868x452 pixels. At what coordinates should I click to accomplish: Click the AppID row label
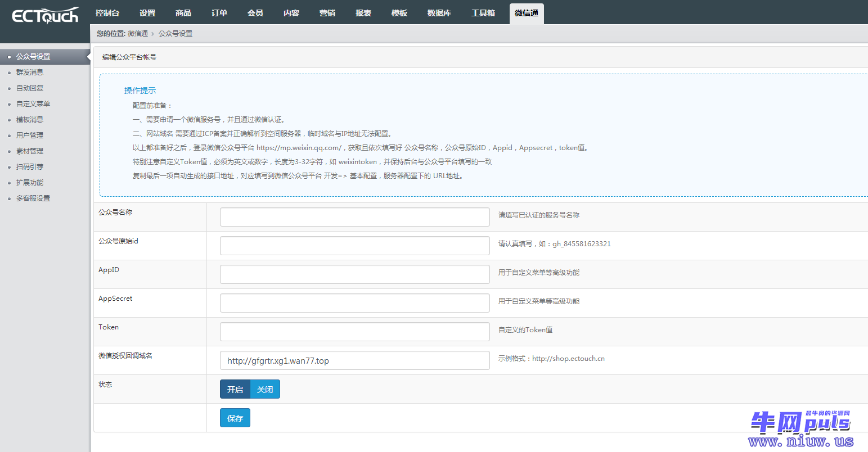(x=109, y=270)
